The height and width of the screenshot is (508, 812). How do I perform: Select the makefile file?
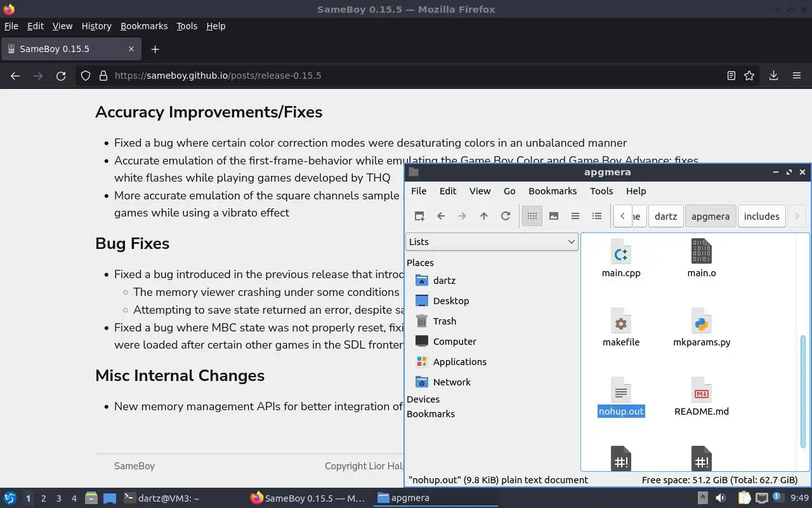click(621, 328)
